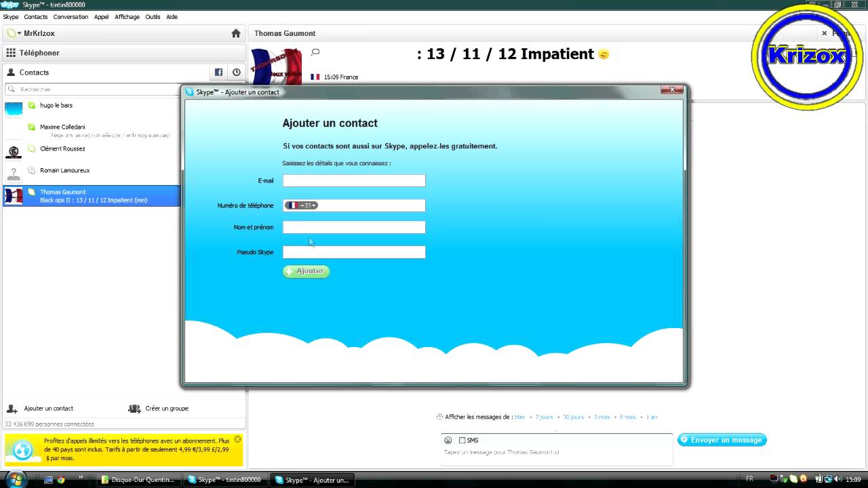This screenshot has width=868, height=488.
Task: Open Chrome from the quick launch bar
Action: coord(60,480)
